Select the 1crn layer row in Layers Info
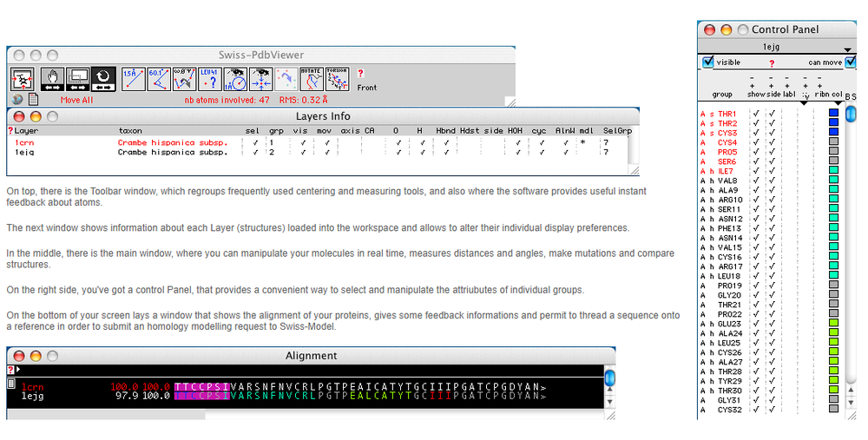 pyautogui.click(x=319, y=143)
